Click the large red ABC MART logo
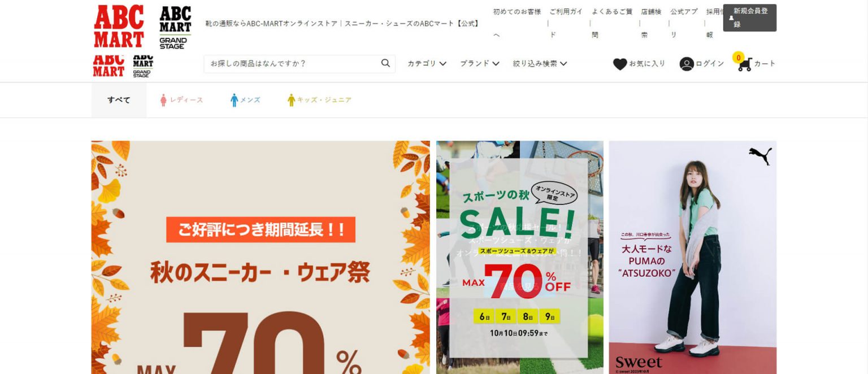Screen dimensions: 868x374 coord(119,27)
